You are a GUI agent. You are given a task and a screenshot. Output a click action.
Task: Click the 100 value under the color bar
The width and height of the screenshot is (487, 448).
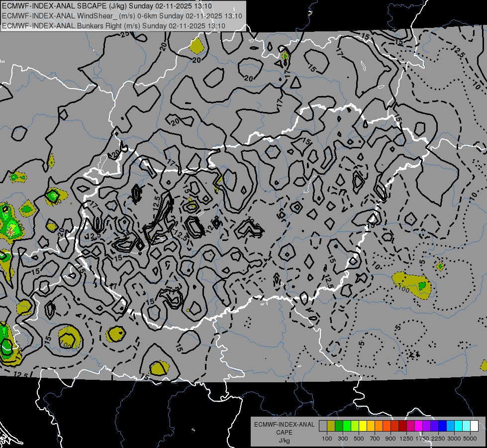(x=327, y=439)
